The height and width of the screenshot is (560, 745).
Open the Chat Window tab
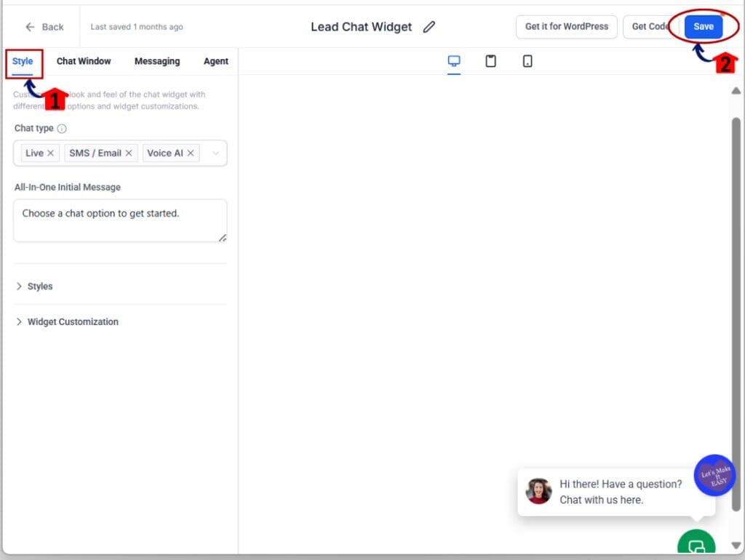[x=84, y=61]
